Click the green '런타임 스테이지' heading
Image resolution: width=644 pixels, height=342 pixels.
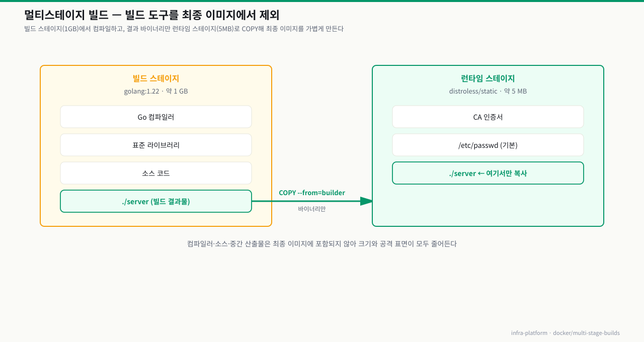coord(488,78)
